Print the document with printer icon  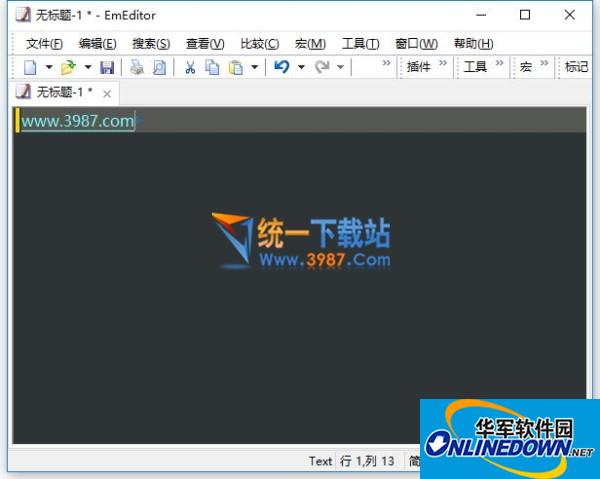coord(137,67)
